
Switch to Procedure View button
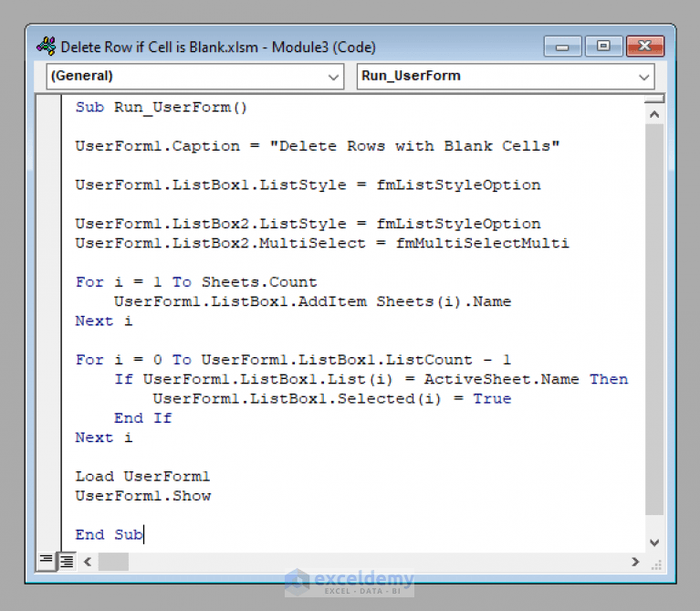pos(47,561)
